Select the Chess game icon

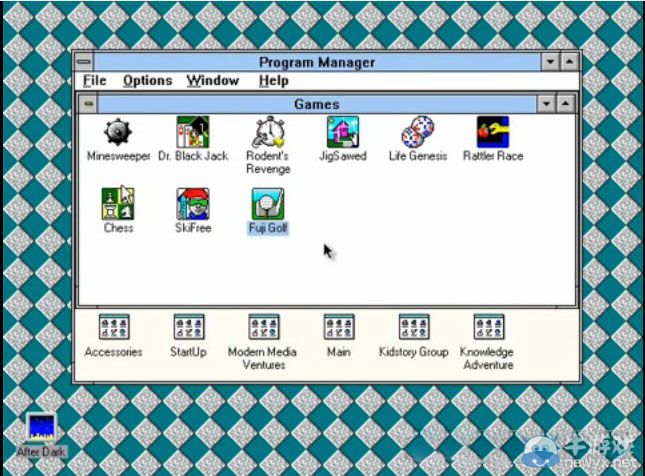pos(118,204)
